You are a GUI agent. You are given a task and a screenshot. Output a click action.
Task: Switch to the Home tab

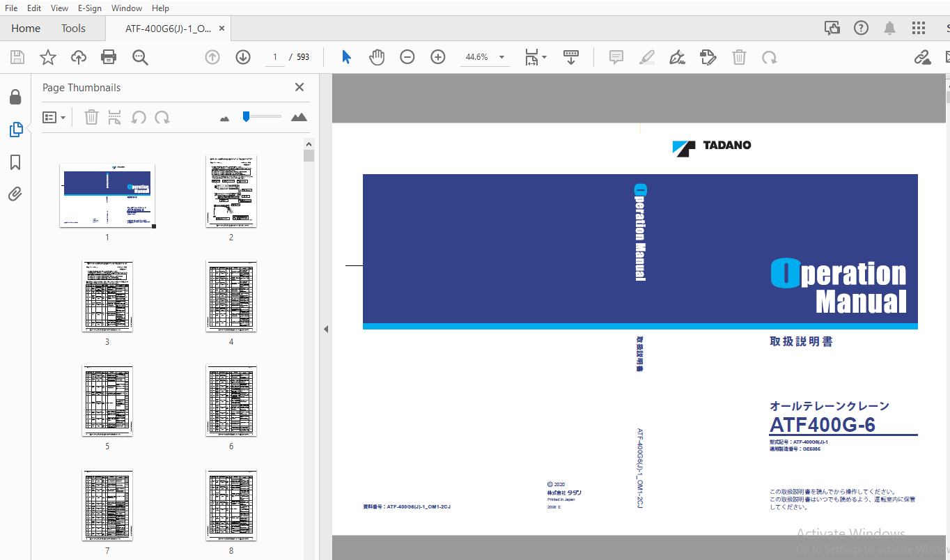[x=26, y=29]
